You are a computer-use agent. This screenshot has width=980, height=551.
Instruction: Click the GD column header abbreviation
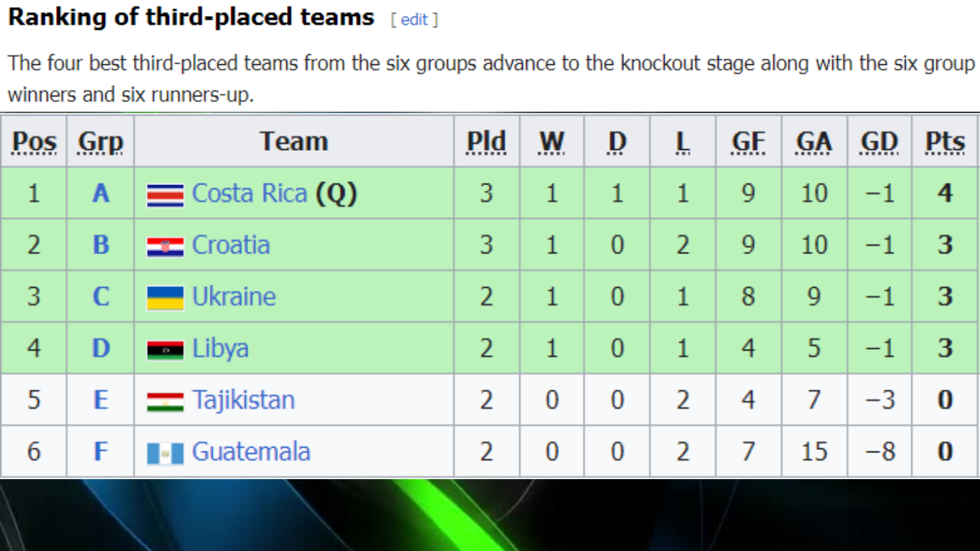point(879,142)
